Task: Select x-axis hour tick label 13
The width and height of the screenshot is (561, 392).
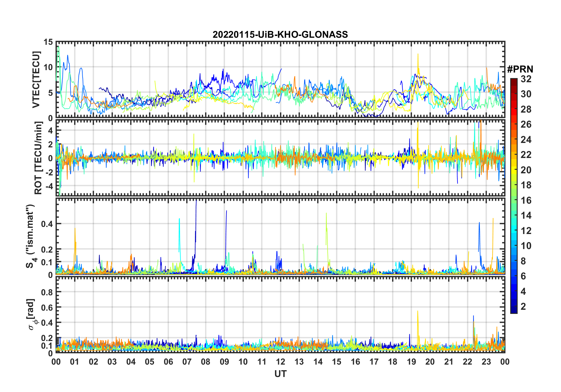Action: tap(299, 362)
